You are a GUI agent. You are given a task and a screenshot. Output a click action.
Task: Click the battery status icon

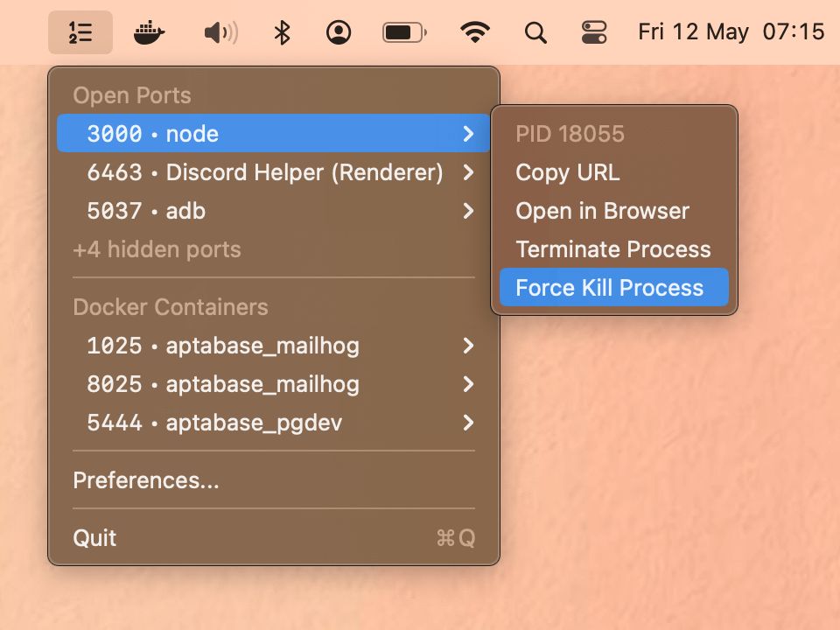coord(404,31)
